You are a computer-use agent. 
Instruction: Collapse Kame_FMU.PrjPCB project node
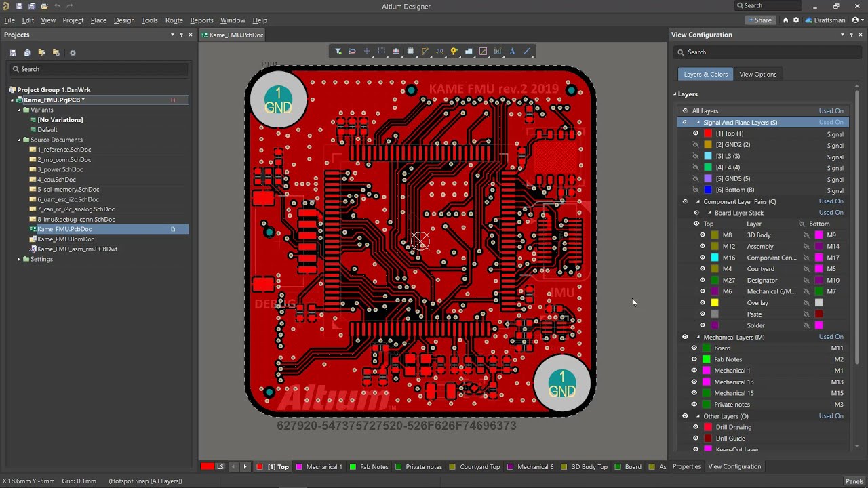click(x=12, y=100)
